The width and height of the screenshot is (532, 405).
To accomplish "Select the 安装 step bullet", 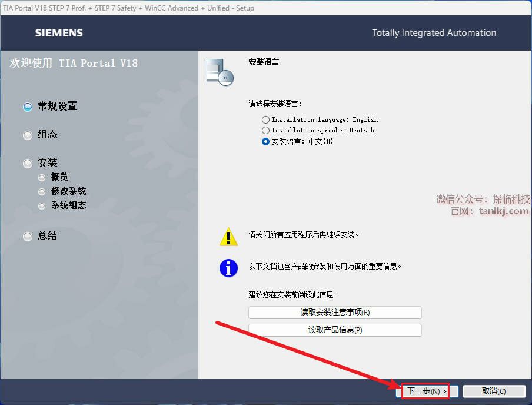I will tap(28, 163).
